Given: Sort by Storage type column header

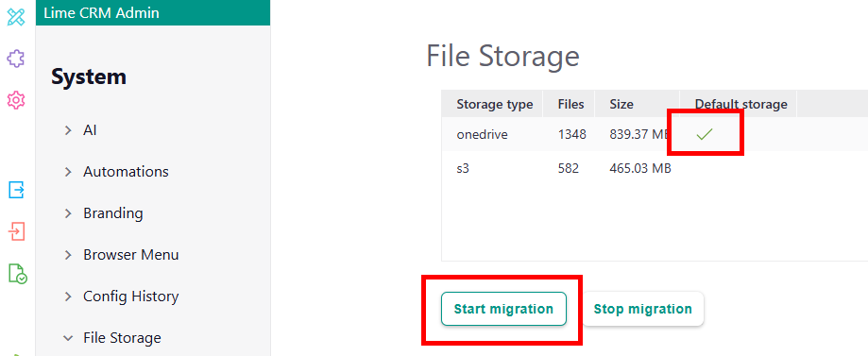Looking at the screenshot, I should pyautogui.click(x=495, y=104).
